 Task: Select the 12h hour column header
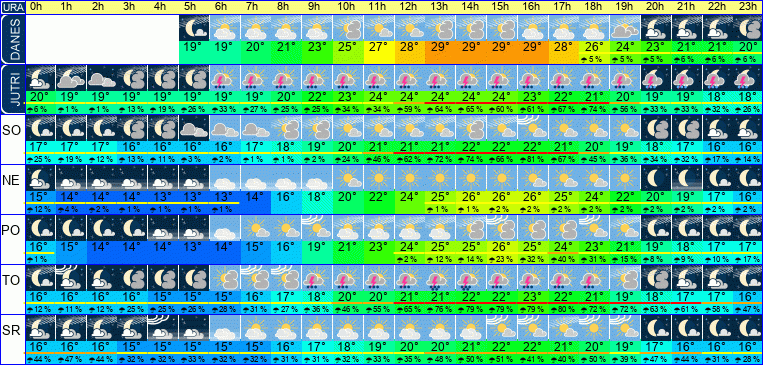pyautogui.click(x=410, y=7)
